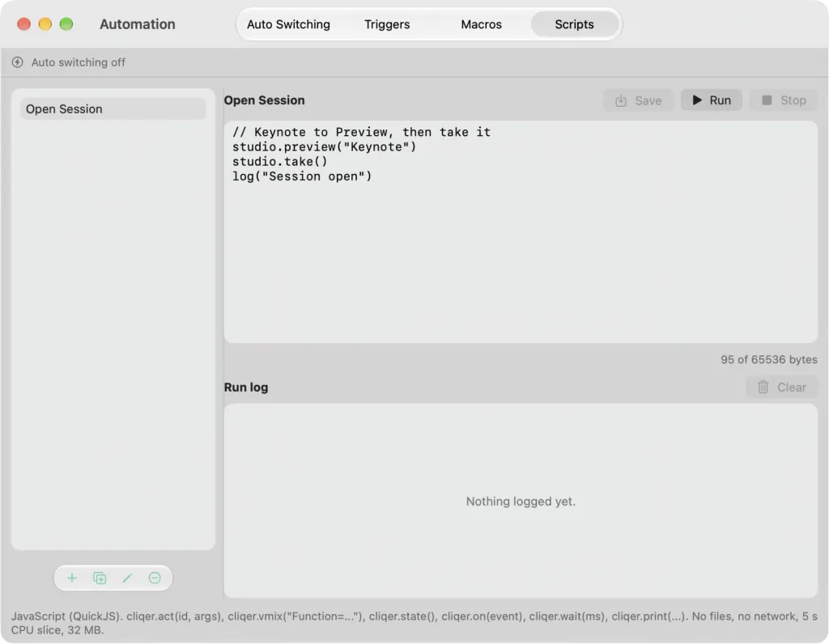Screen dimensions: 829x644
Task: Click the Open Session editor heading
Action: tap(265, 100)
